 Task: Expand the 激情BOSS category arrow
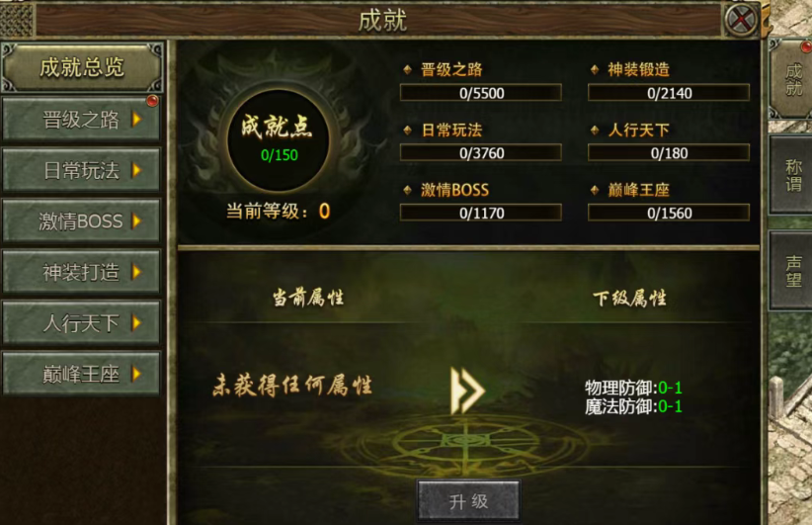(x=136, y=220)
